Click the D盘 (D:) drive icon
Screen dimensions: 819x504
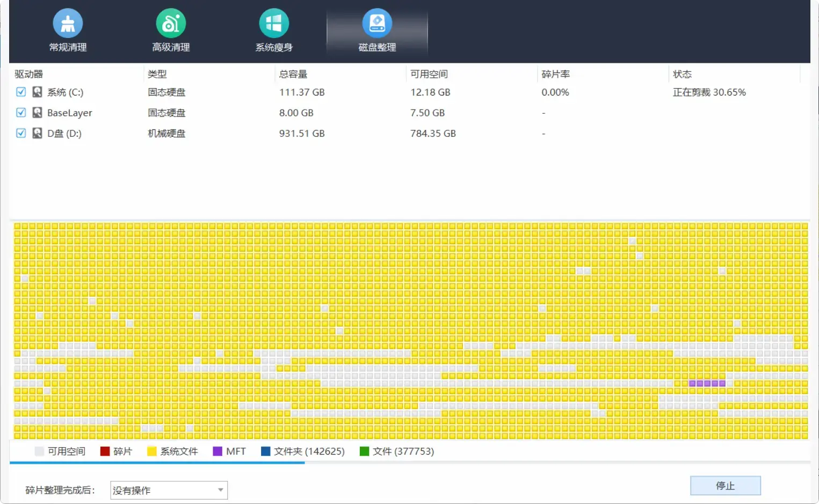[37, 133]
